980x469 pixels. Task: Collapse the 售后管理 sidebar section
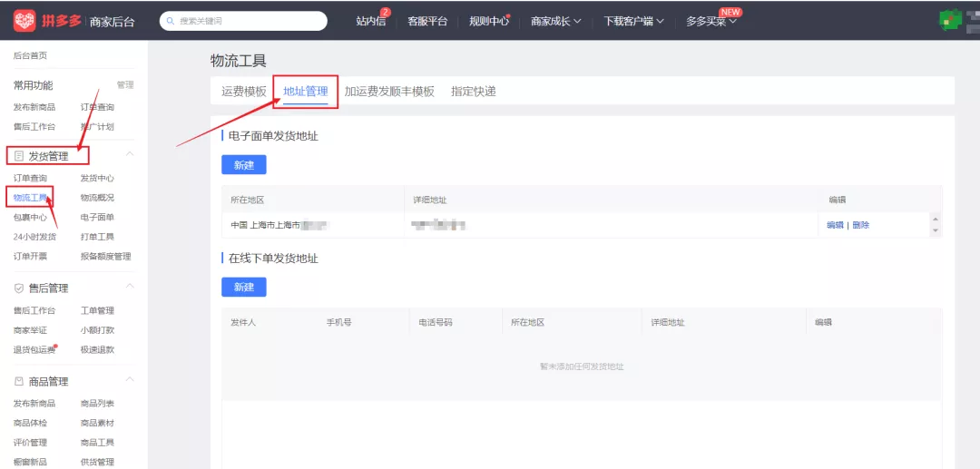coord(130,288)
